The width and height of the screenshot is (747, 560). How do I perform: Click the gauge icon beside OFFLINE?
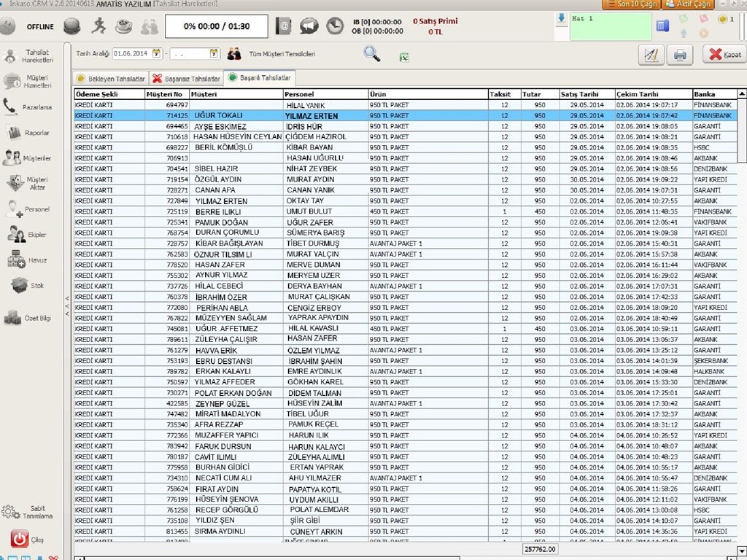tap(7, 26)
